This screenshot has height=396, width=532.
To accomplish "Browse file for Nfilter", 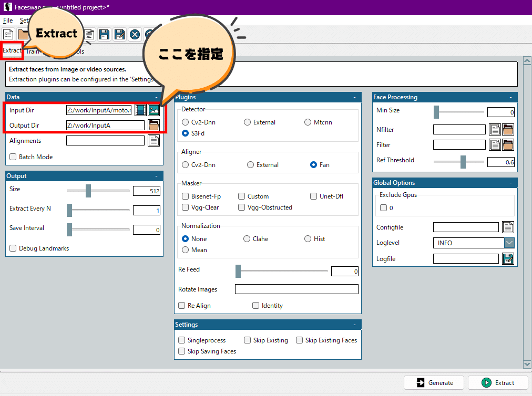I will pyautogui.click(x=495, y=129).
